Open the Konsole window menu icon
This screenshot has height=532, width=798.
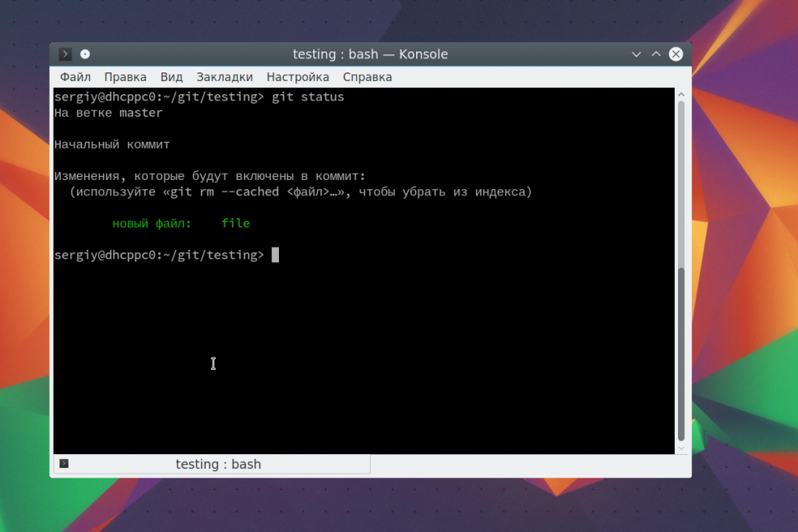tap(65, 54)
